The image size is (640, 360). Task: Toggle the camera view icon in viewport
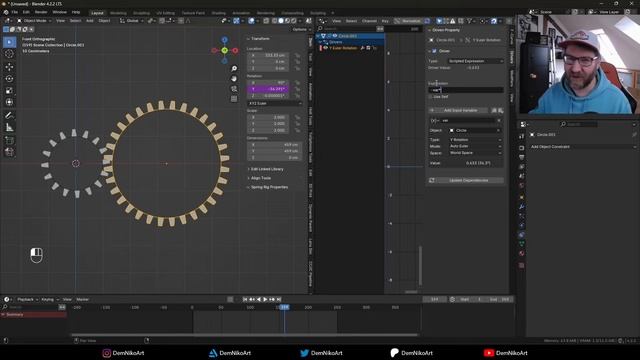tap(234, 89)
